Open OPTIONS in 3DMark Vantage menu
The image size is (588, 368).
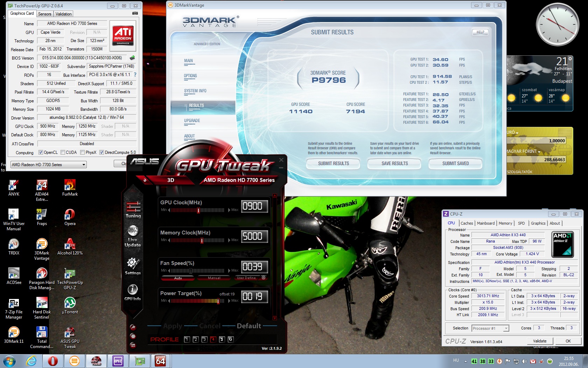click(x=190, y=76)
